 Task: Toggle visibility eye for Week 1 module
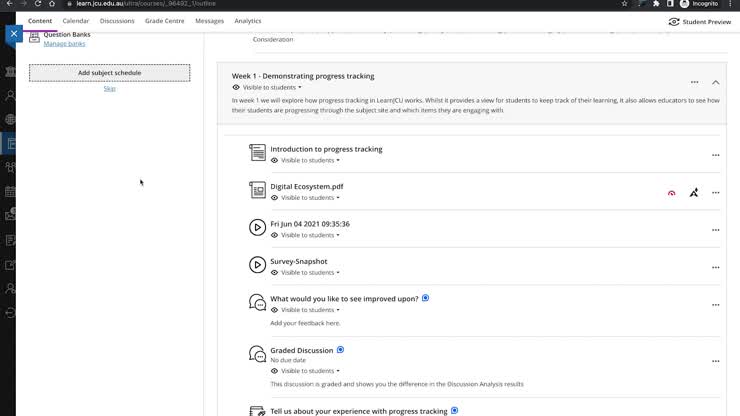point(236,87)
